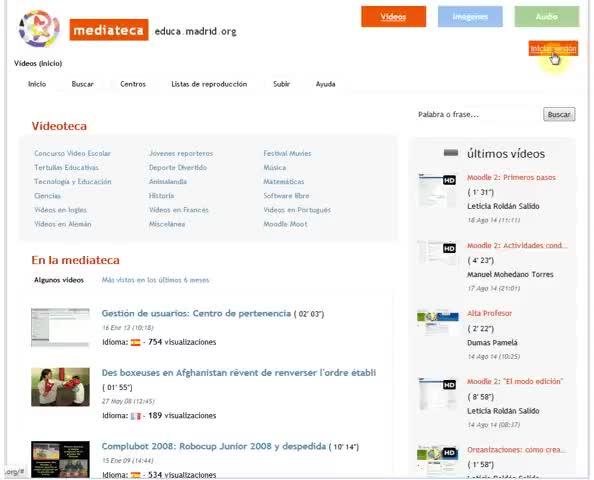Click the orange mediateca logo banner

coord(109,30)
